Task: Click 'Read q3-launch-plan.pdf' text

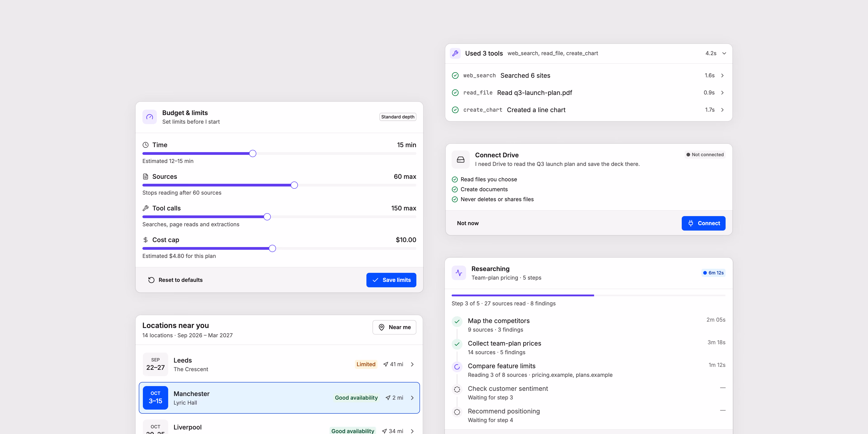Action: [x=535, y=93]
